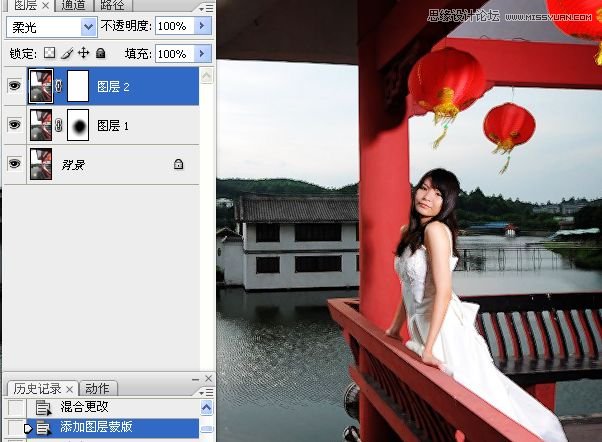
Task: Select 图层 2 white mask thumbnail
Action: [x=78, y=86]
